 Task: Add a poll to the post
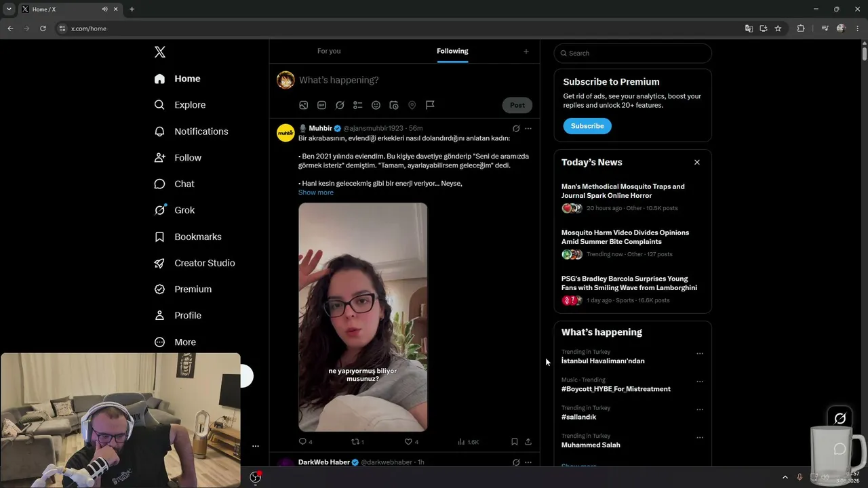pos(358,105)
